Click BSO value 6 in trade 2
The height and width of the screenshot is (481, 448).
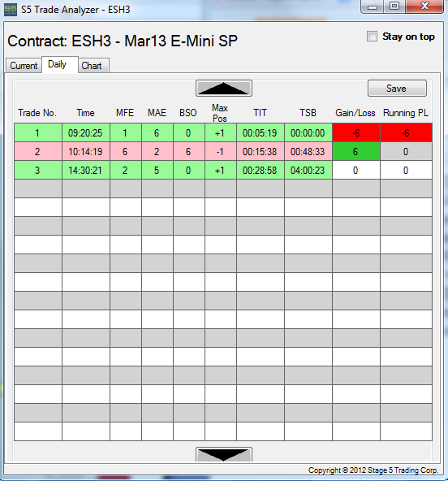[x=189, y=152]
